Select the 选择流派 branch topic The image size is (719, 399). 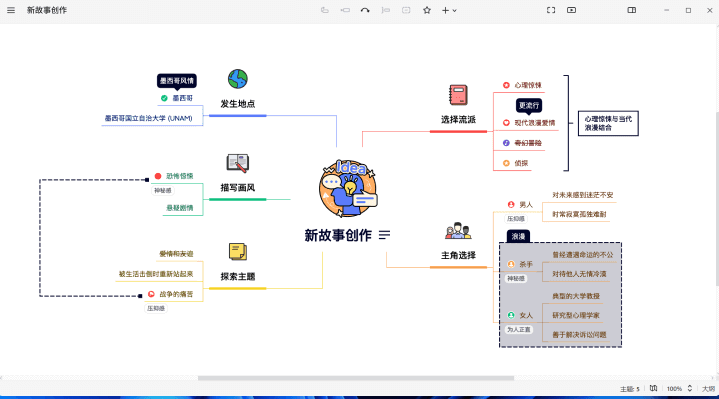tap(458, 120)
